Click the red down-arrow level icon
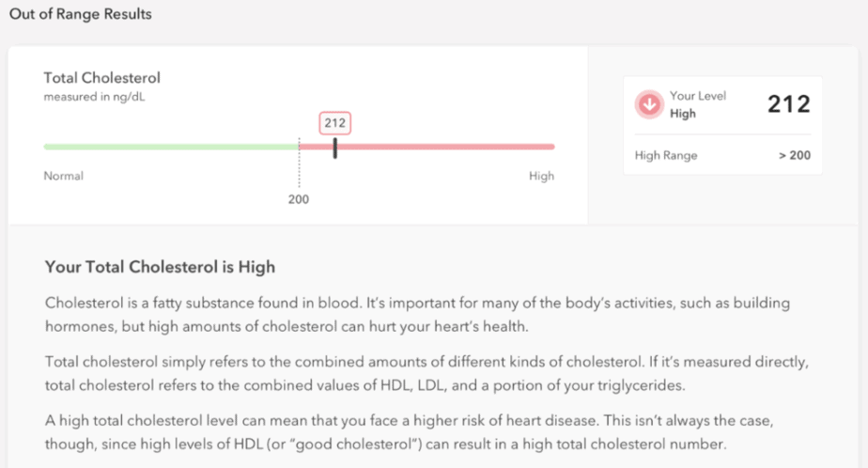 pos(649,104)
